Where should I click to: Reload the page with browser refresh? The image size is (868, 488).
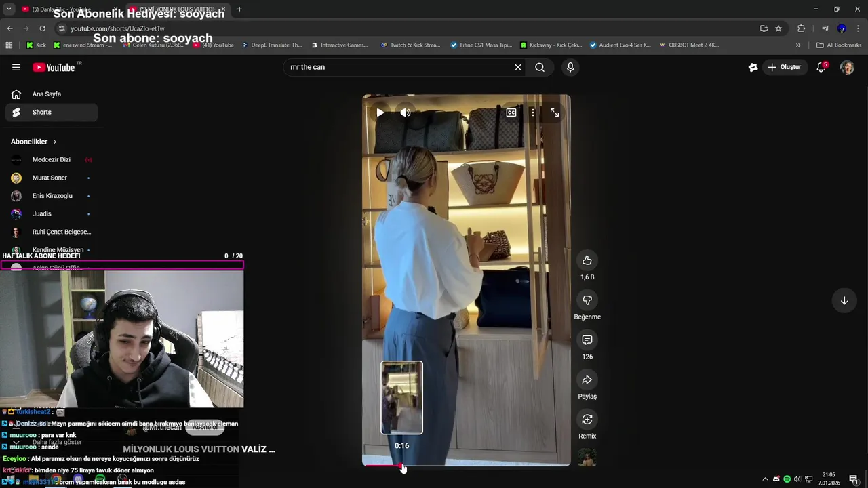pyautogui.click(x=42, y=28)
